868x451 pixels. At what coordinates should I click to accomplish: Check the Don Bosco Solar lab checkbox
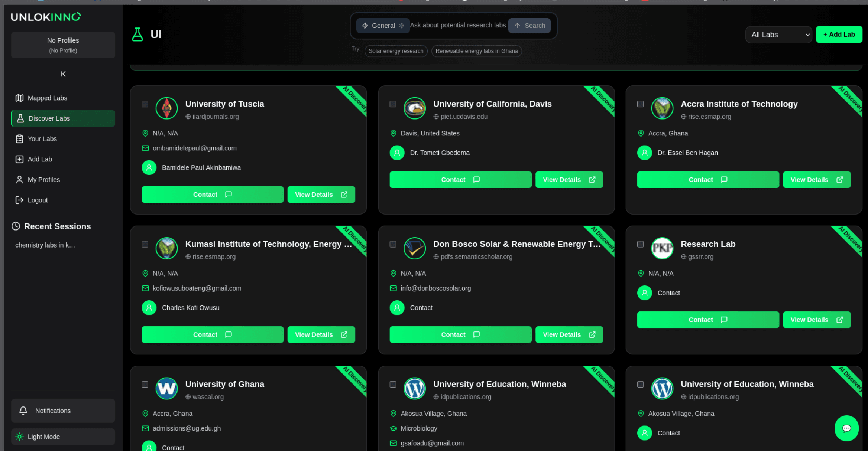coord(393,244)
